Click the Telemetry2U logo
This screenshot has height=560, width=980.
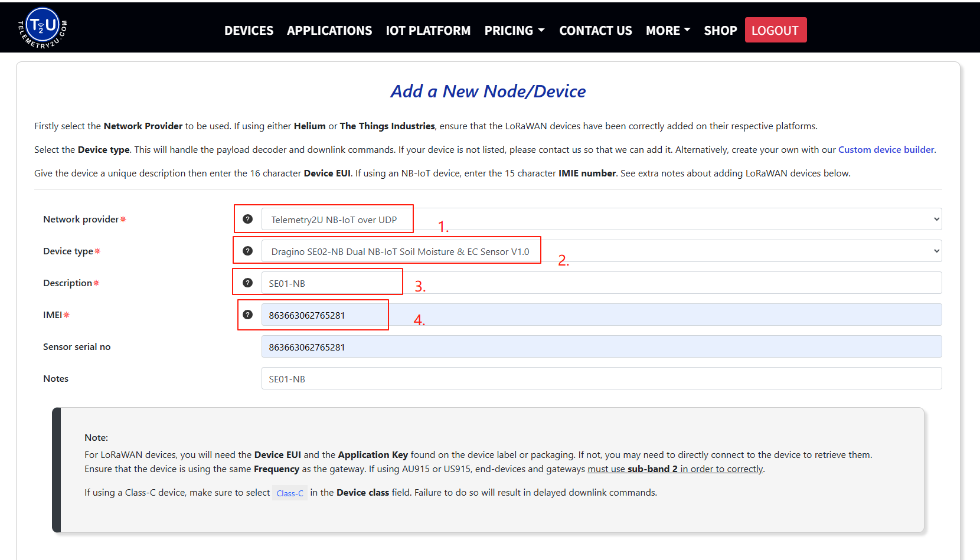(43, 28)
